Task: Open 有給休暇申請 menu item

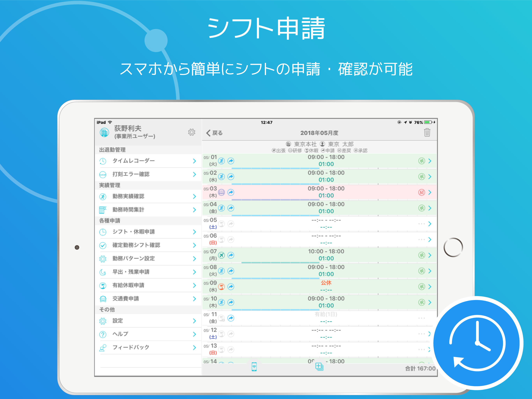Action: [x=148, y=285]
